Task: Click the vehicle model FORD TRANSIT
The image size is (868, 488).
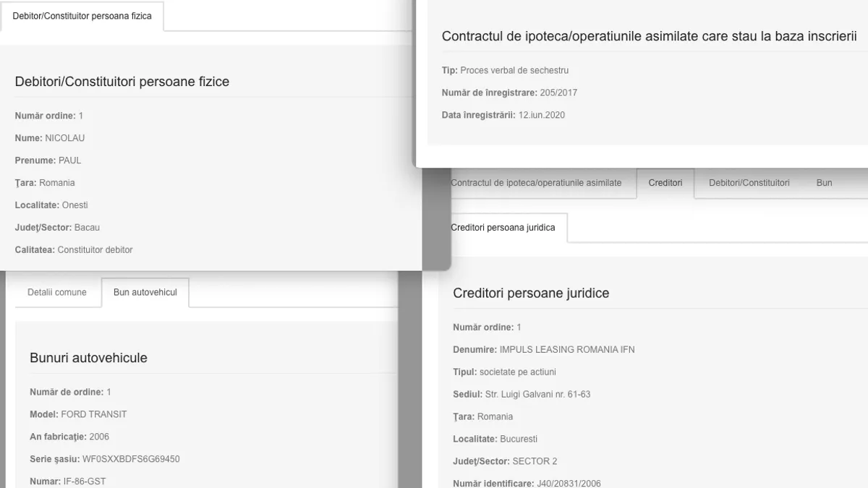Action: (93, 414)
